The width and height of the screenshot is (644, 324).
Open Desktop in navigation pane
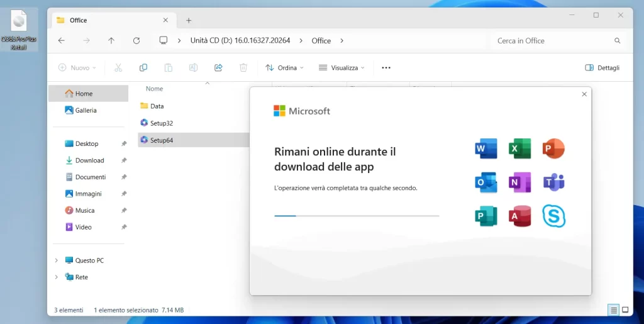[88, 143]
